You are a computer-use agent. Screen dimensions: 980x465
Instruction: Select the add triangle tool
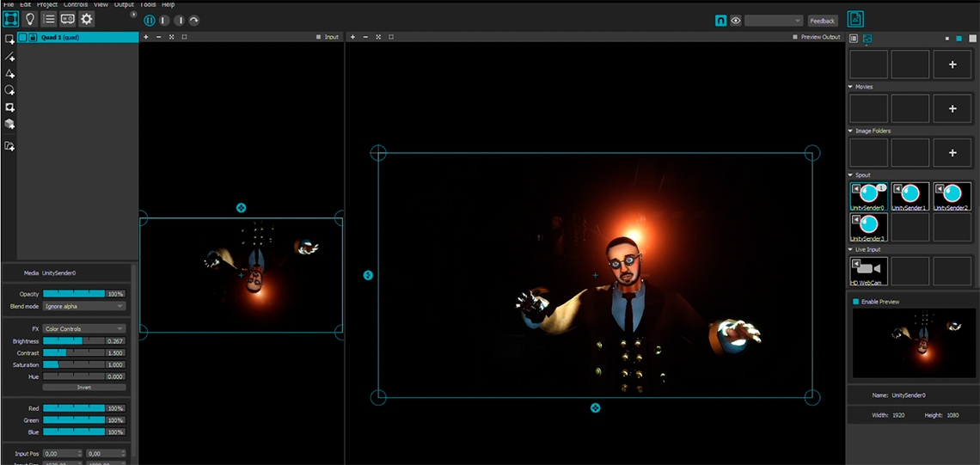point(9,73)
